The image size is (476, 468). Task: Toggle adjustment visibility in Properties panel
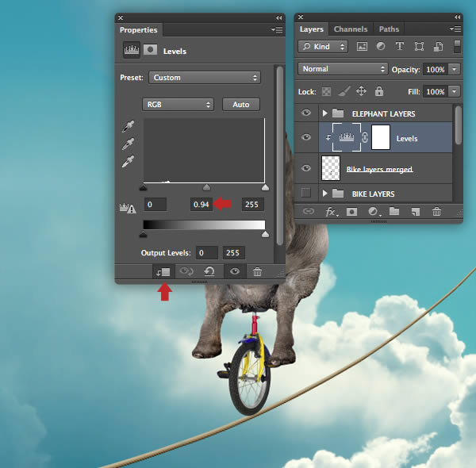(x=235, y=271)
